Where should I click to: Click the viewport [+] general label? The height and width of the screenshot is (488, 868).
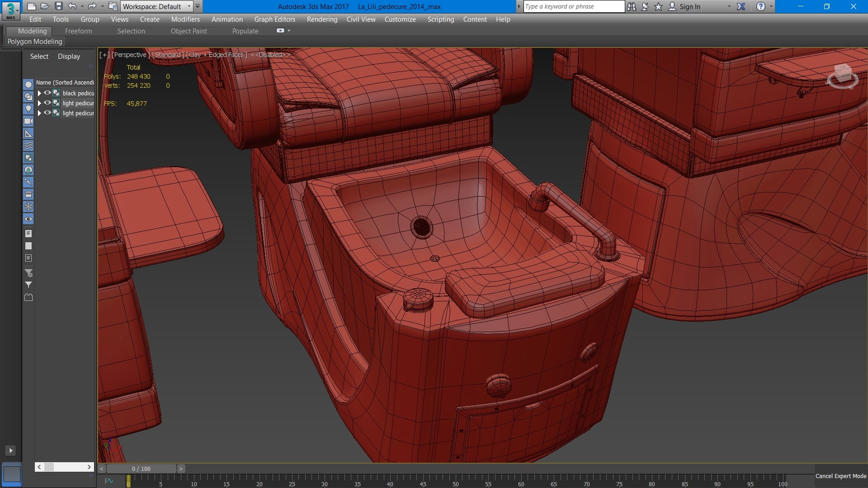[x=104, y=55]
